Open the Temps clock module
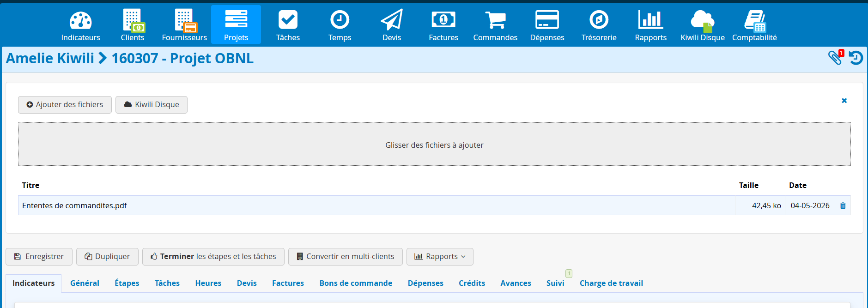Viewport: 868px width, 308px height. click(340, 25)
